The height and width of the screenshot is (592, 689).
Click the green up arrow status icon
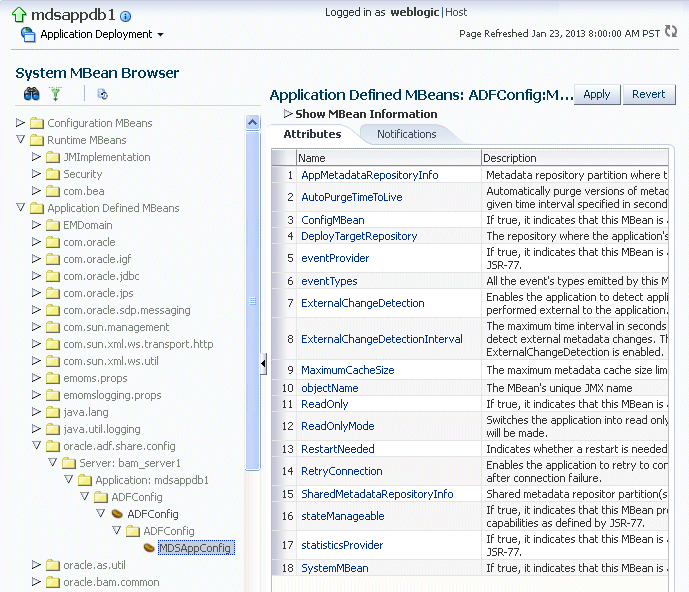coord(19,15)
